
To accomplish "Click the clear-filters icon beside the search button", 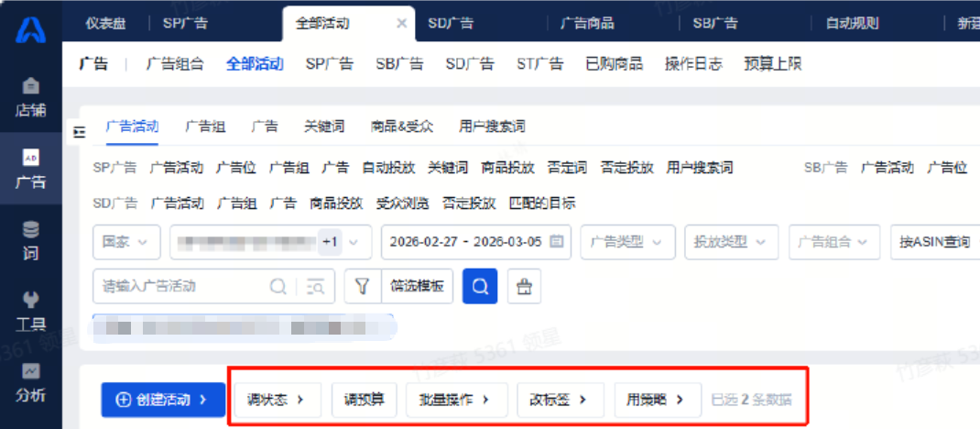I will click(524, 287).
